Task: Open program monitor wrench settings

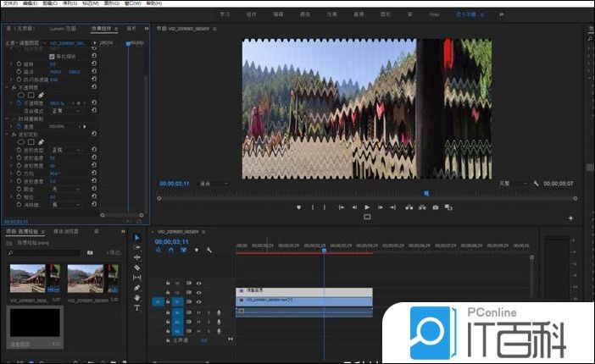Action: (x=536, y=183)
